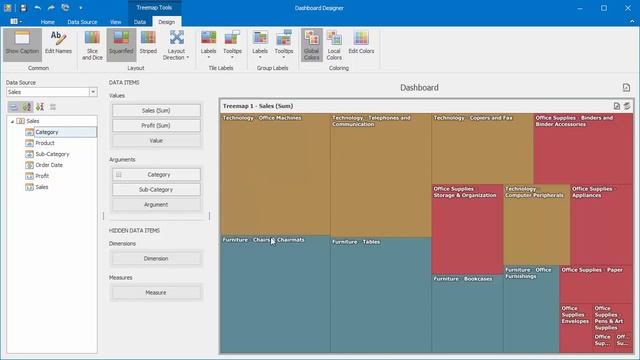Click the fourth field list toolbar icon
This screenshot has height=360, width=640.
[53, 107]
